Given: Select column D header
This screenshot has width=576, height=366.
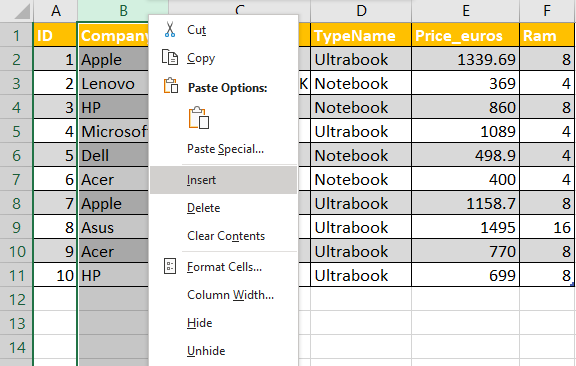Looking at the screenshot, I should coord(361,11).
